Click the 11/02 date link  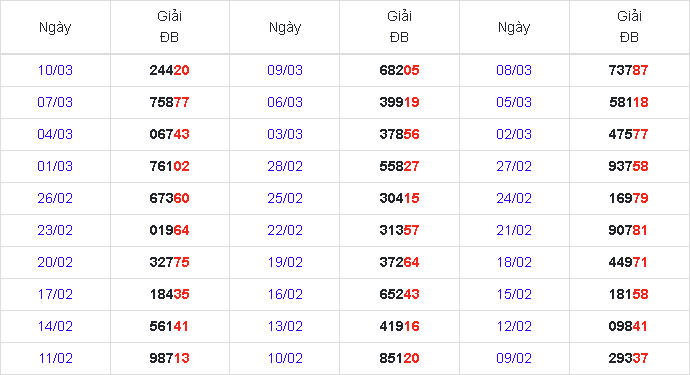pyautogui.click(x=55, y=358)
